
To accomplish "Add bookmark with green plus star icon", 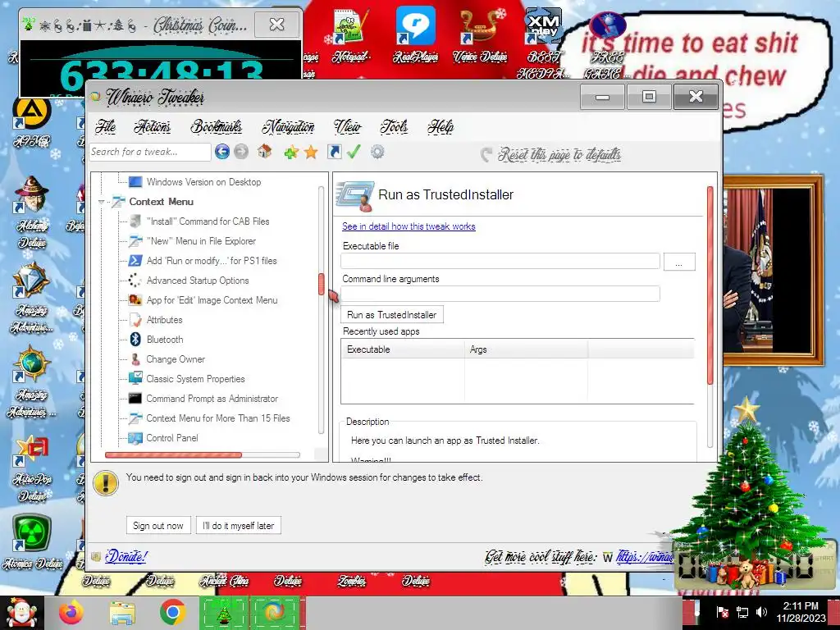I will [x=291, y=153].
